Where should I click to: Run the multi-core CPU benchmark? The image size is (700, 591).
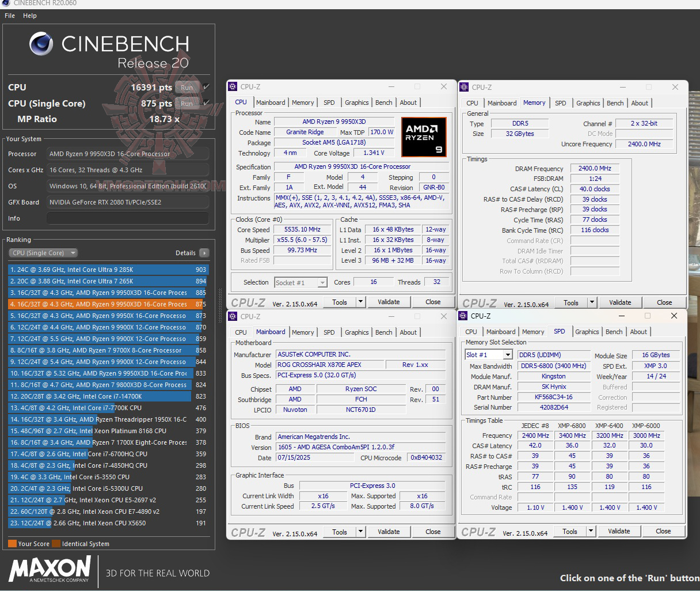187,87
